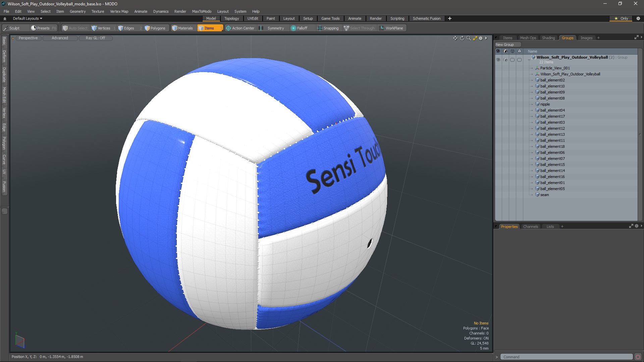Image resolution: width=644 pixels, height=362 pixels.
Task: Open the Presets browser
Action: (x=43, y=28)
